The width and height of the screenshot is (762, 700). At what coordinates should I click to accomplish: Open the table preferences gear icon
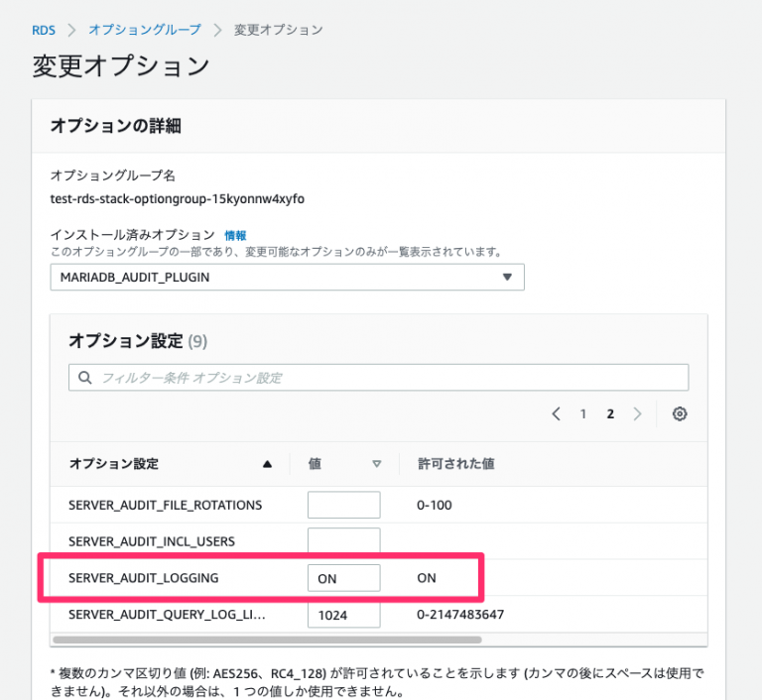[x=680, y=414]
